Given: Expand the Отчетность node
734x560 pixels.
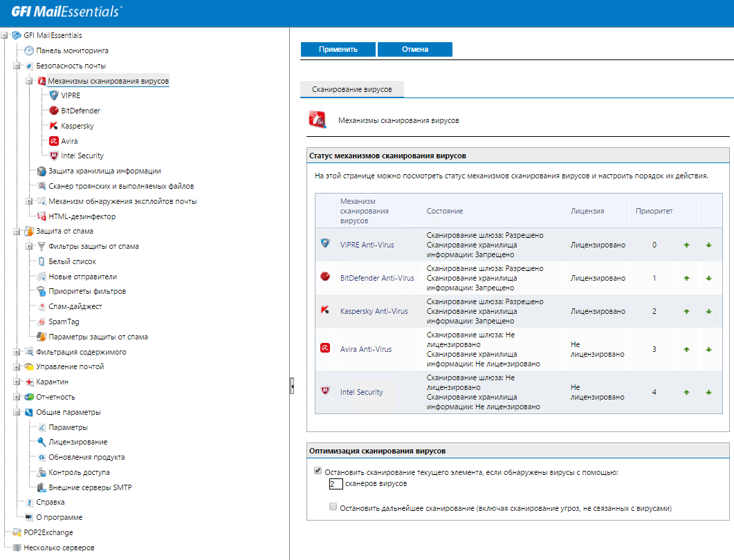Looking at the screenshot, I should click(x=17, y=397).
